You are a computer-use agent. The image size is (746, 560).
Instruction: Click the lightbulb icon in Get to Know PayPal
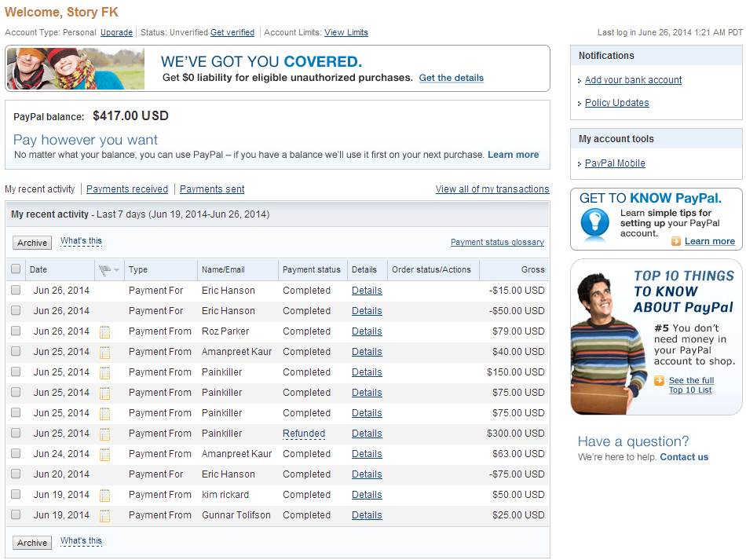click(594, 222)
